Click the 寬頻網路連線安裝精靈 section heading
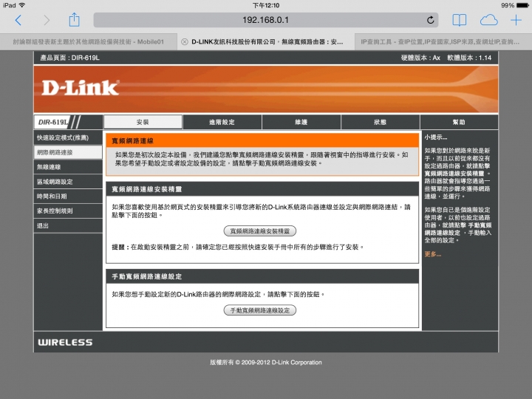Image resolution: width=532 pixels, height=399 pixels. click(147, 189)
